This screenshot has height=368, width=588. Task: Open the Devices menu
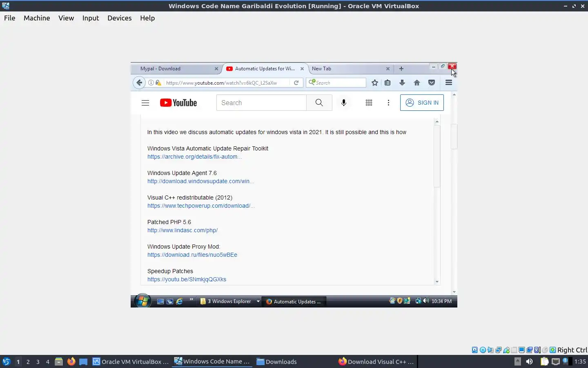coord(120,18)
